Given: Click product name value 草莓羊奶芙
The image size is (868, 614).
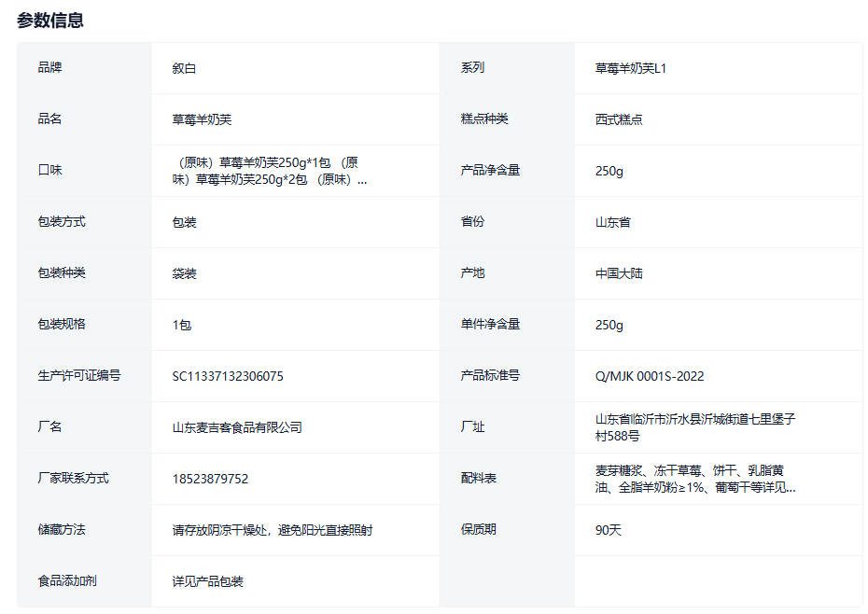Looking at the screenshot, I should tap(202, 119).
